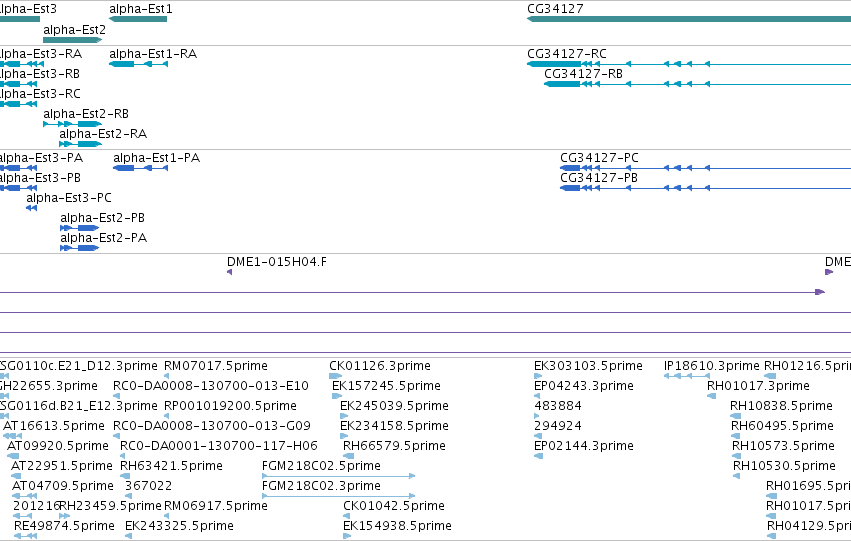
Task: Select the CG34127-RB transcript
Action: (697, 84)
